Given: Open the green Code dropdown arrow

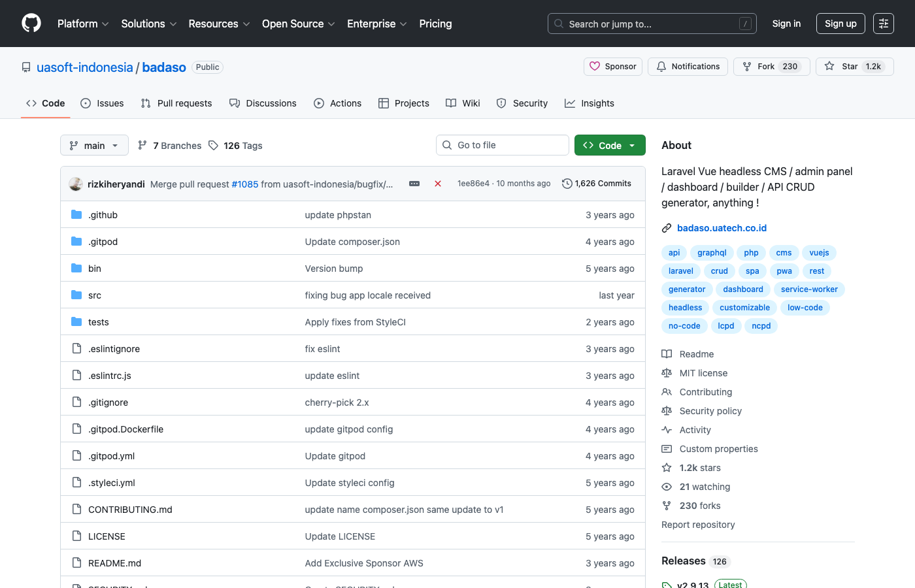Looking at the screenshot, I should [x=631, y=144].
